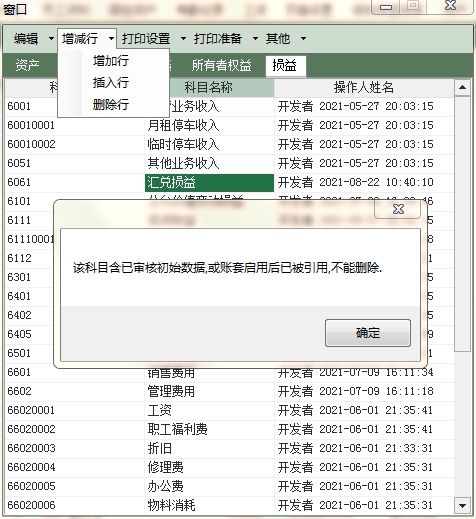Viewport: 476px width, 519px height.
Task: Click account code 6501
Action: point(19,353)
